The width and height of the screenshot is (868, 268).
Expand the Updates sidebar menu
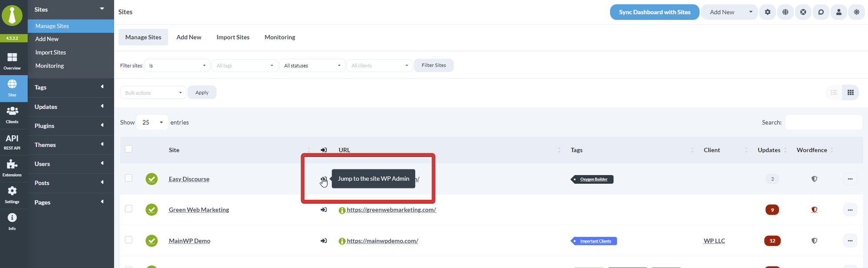[71, 107]
